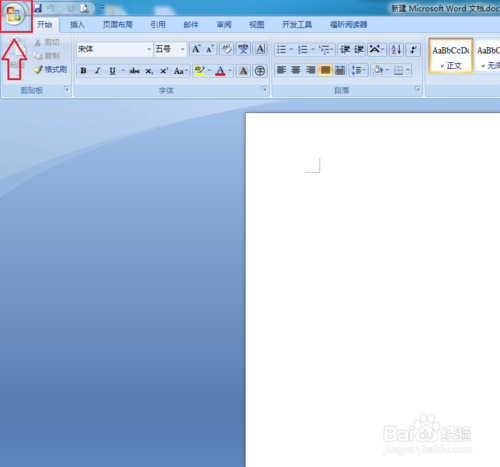Open underline style dropdown arrow
The image size is (500, 467).
pyautogui.click(x=123, y=71)
